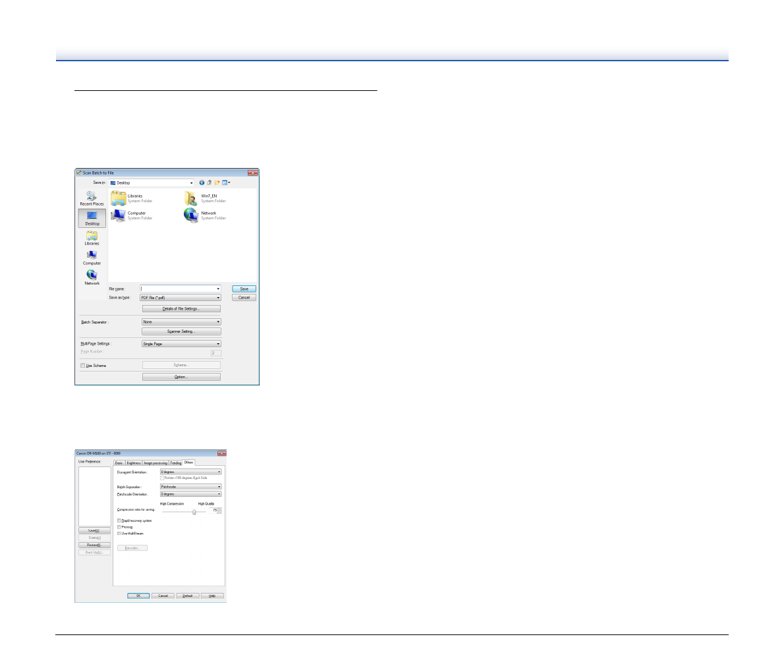Expand the Document Orientation dropdown
Screen dimensions: 784x672
190,472
